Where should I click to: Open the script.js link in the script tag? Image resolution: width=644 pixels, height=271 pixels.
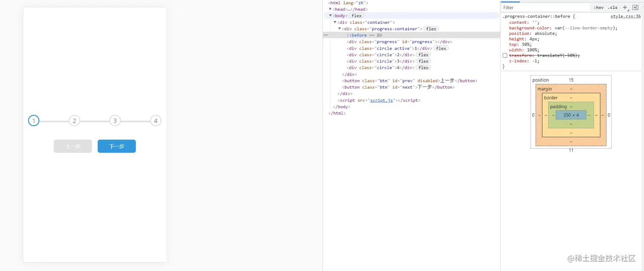tap(381, 101)
